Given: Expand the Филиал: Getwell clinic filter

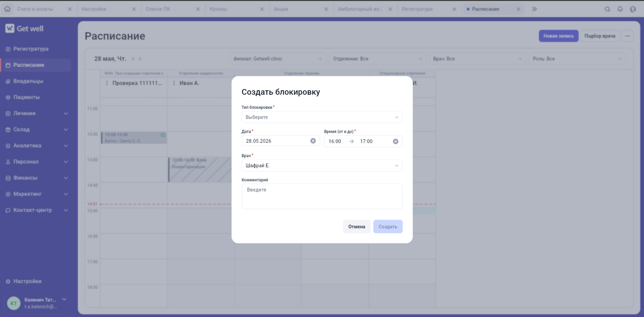Looking at the screenshot, I should tap(278, 59).
